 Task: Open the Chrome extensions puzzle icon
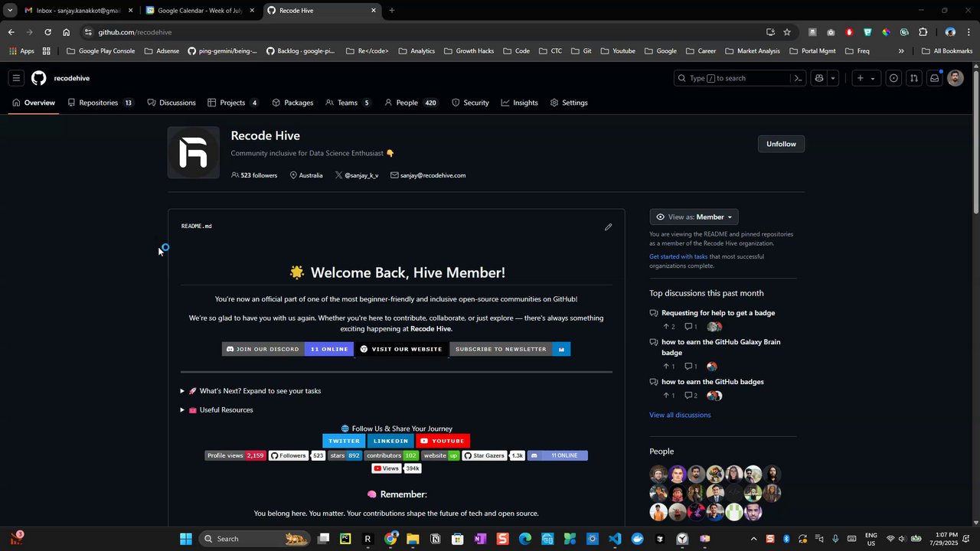point(923,32)
